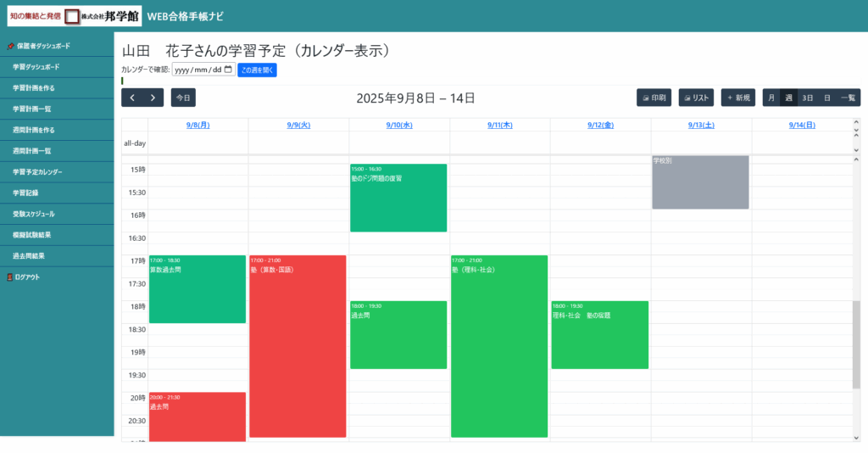Click the ＋新規 add event button
The width and height of the screenshot is (868, 453).
(x=737, y=98)
